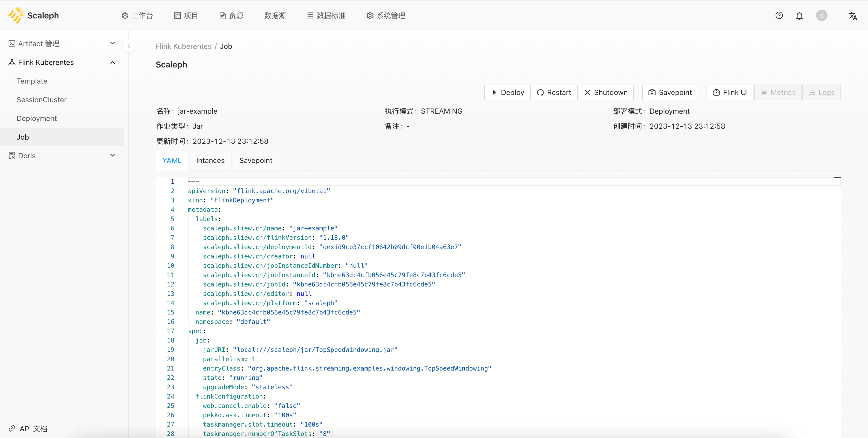The image size is (868, 438).
Task: Click the 数据标准 table icon
Action: (310, 16)
